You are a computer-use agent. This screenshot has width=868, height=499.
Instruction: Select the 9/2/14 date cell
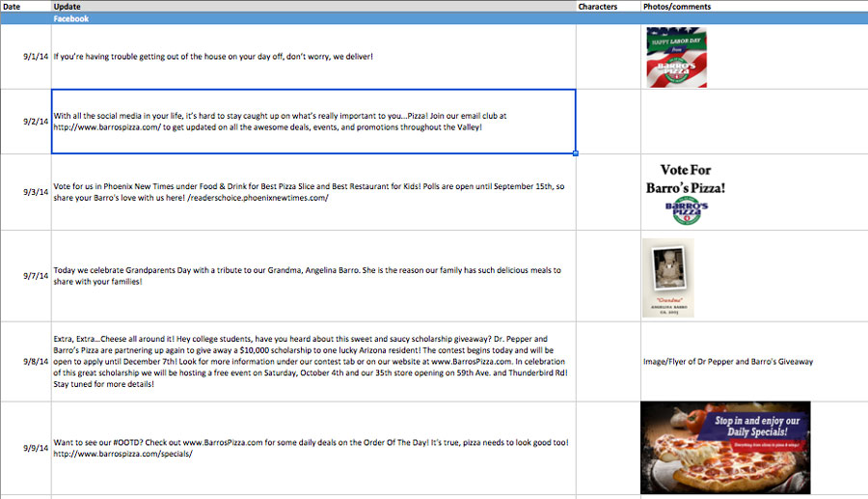point(25,122)
